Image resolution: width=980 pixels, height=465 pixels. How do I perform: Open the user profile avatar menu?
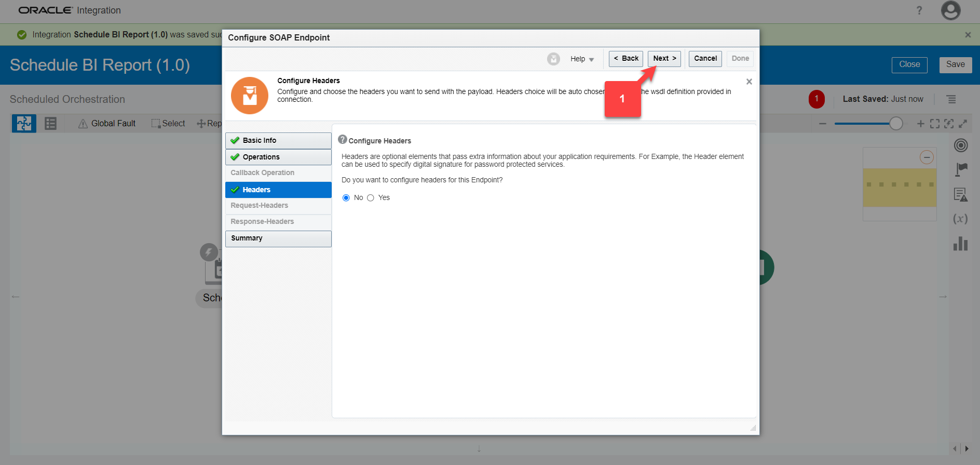(x=950, y=10)
